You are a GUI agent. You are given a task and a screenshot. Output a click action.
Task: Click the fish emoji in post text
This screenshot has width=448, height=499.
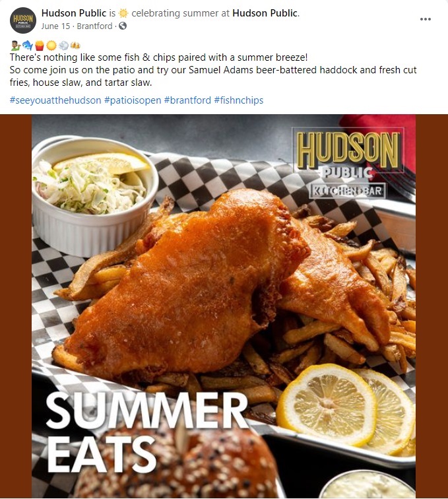pos(28,46)
